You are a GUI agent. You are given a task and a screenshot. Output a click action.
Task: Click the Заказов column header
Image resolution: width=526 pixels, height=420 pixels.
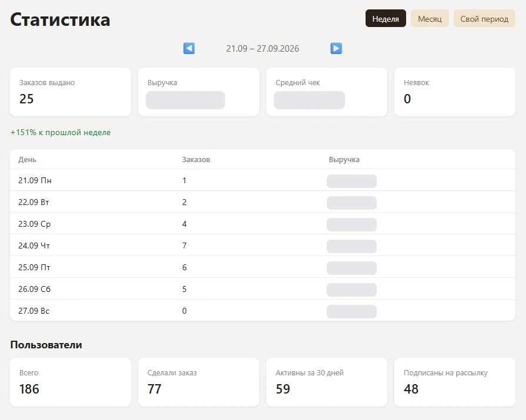point(196,160)
